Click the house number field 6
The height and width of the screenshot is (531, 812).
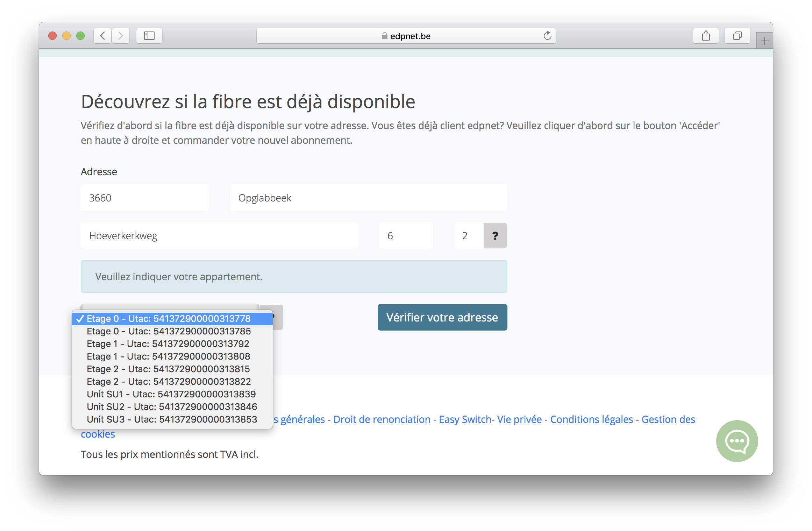(406, 235)
